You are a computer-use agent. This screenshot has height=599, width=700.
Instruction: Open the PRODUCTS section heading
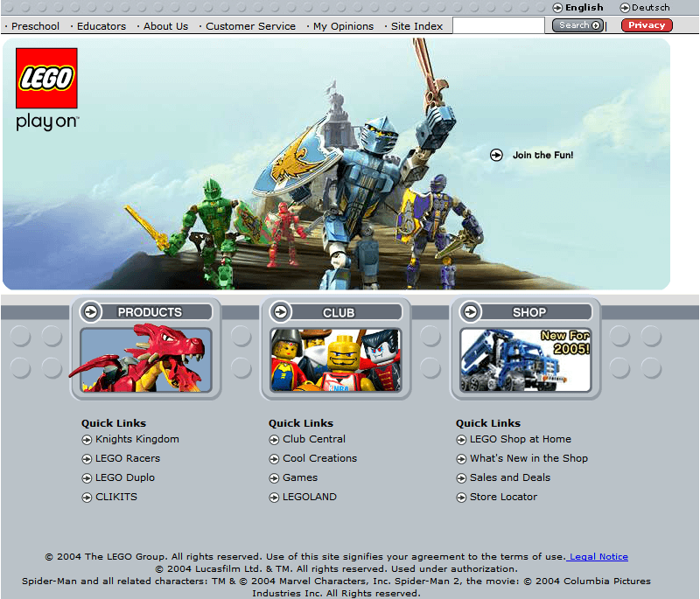pos(150,312)
